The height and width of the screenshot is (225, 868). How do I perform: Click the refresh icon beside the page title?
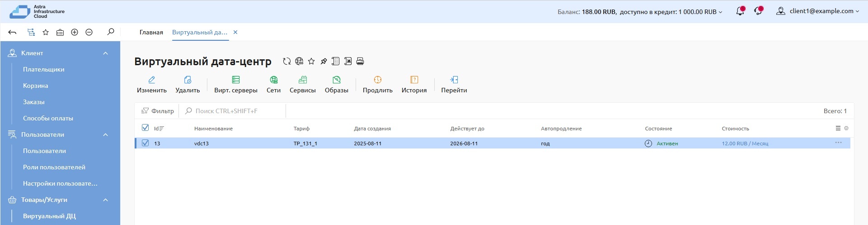point(286,61)
